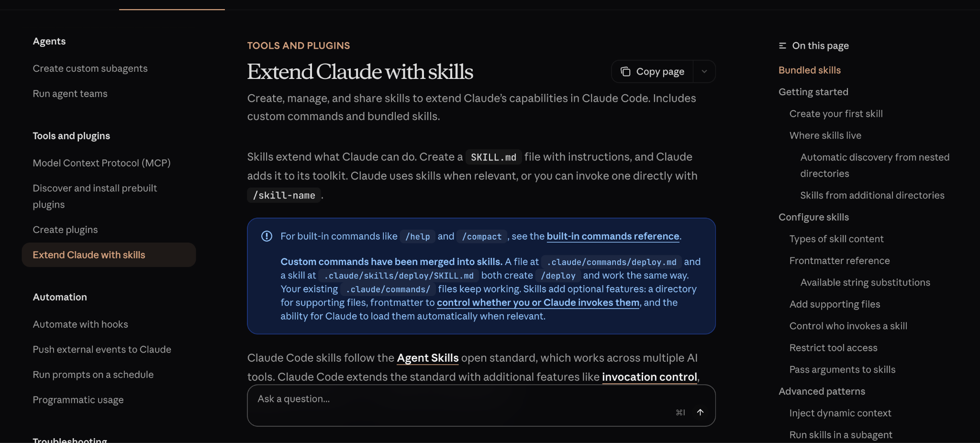The image size is (980, 443).
Task: Click the table of contents icon beside On this page
Action: 783,45
